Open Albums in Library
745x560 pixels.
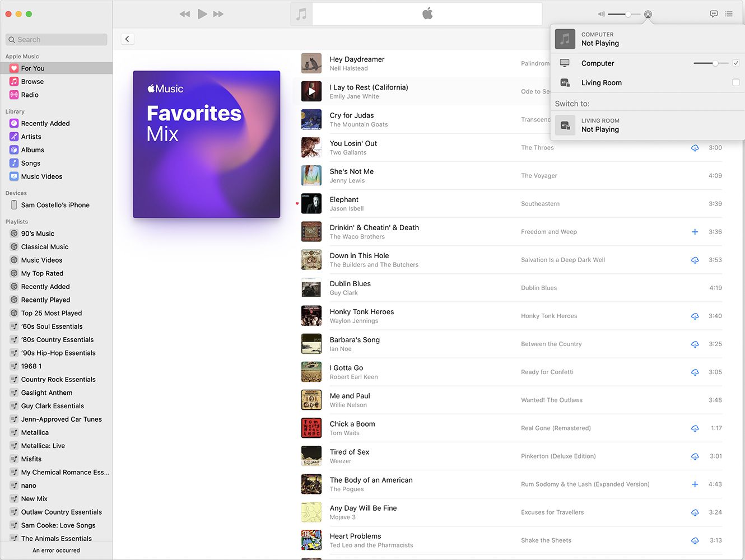(x=56, y=150)
